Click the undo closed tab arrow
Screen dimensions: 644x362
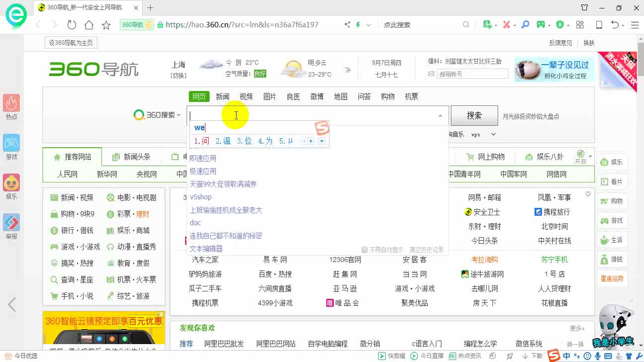615,24
